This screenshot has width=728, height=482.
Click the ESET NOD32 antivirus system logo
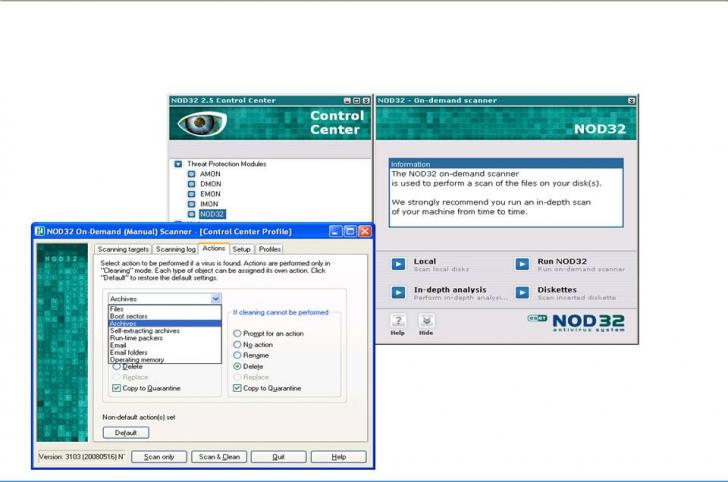(576, 322)
